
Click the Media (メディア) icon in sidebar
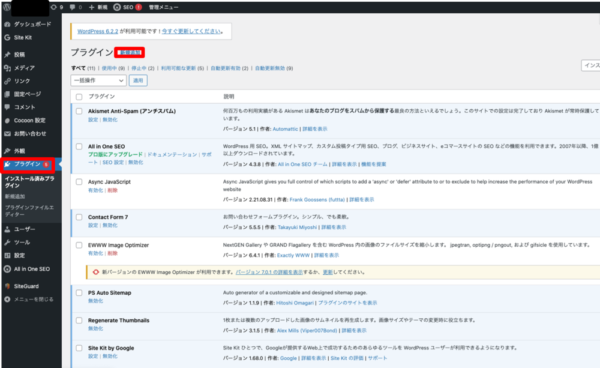[7, 68]
